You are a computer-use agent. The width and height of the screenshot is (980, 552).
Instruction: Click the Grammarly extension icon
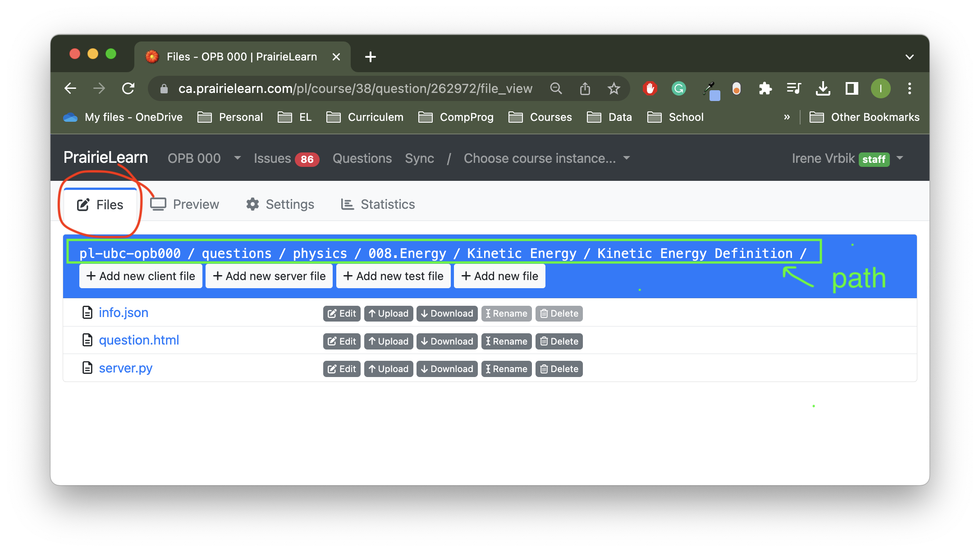(x=678, y=88)
